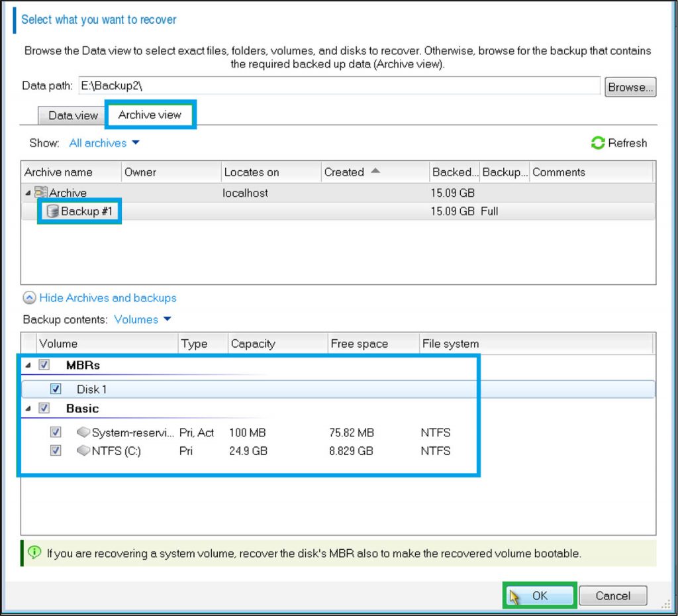Click the Created column sort arrow
This screenshot has width=678, height=616.
tap(375, 172)
